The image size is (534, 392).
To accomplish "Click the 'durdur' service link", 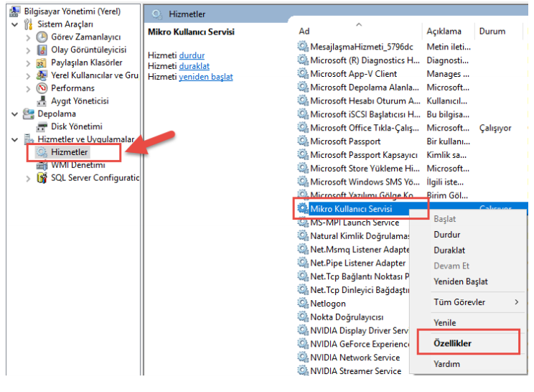I will tap(192, 55).
